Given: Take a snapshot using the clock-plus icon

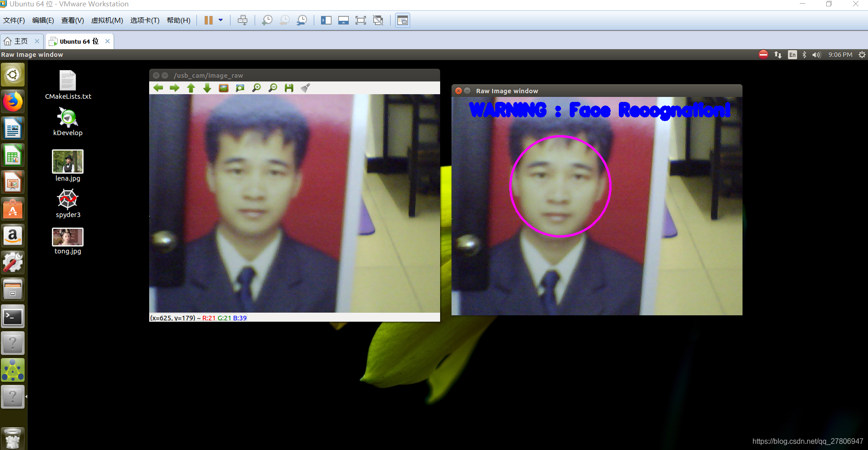Looking at the screenshot, I should [x=267, y=20].
